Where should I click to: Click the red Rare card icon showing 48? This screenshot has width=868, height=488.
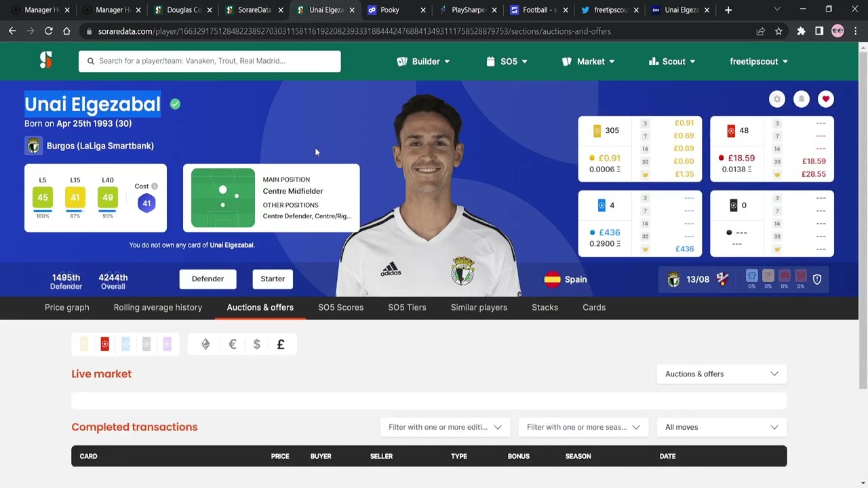[731, 131]
